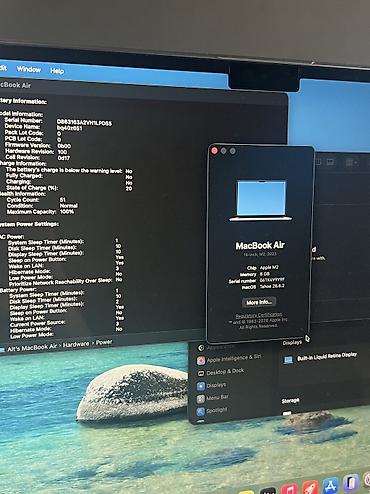Screen dimensions: 370x494
Task: Click the Displays heading in settings pane
Action: tap(292, 343)
